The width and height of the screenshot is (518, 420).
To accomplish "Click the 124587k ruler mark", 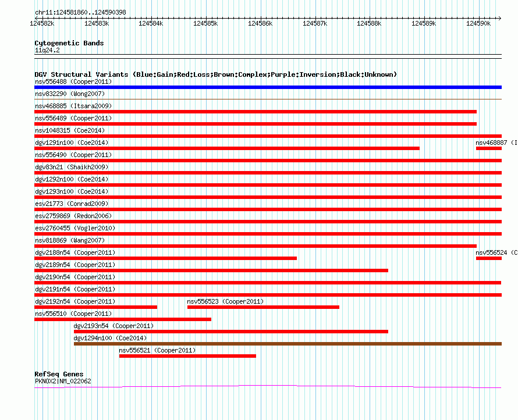I will tap(315, 23).
